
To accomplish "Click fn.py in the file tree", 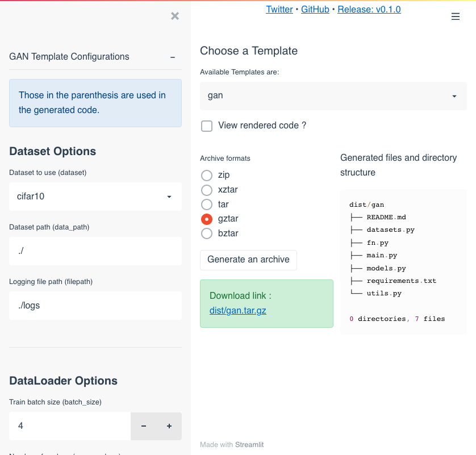I will pyautogui.click(x=377, y=243).
